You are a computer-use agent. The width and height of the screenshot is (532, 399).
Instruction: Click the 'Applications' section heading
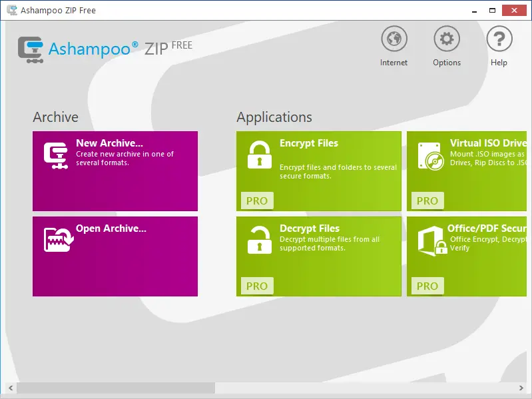[x=274, y=117]
